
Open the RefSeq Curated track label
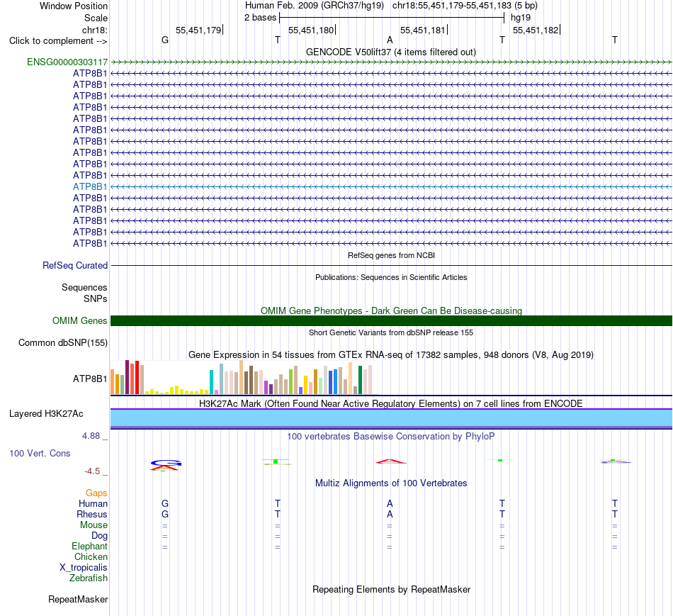pyautogui.click(x=74, y=266)
